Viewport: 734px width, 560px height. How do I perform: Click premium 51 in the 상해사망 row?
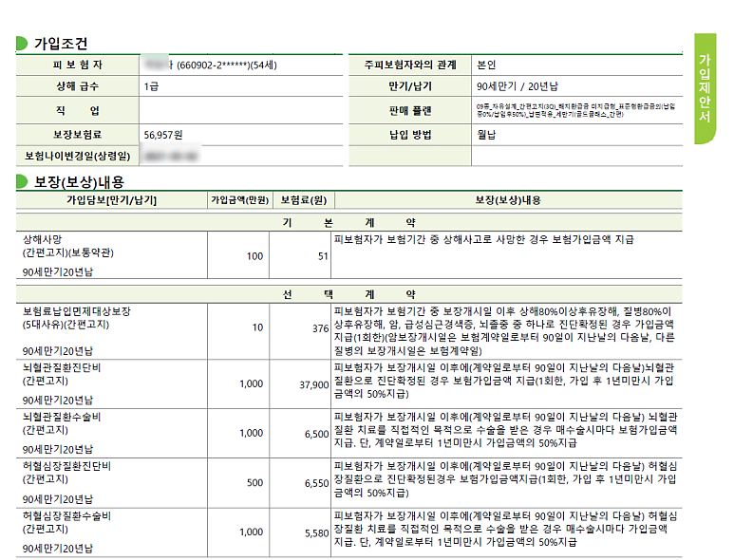323,256
